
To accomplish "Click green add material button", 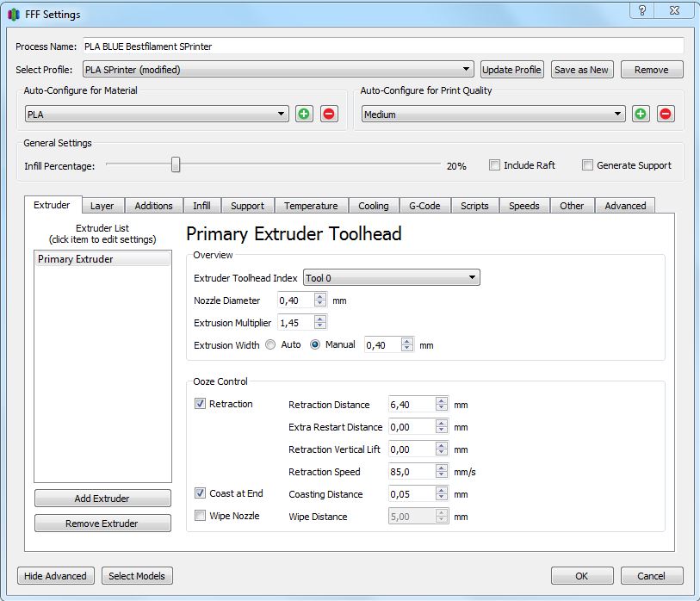I will pyautogui.click(x=304, y=114).
